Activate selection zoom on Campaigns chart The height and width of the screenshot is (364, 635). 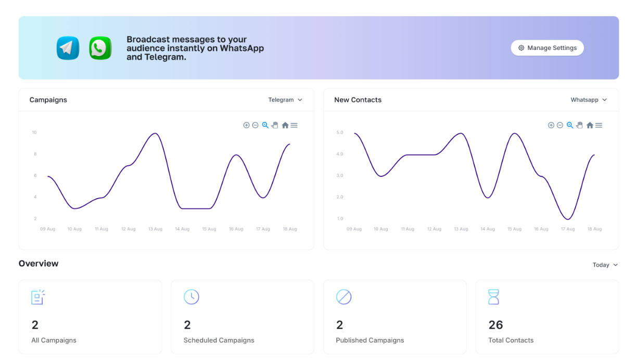coord(265,125)
